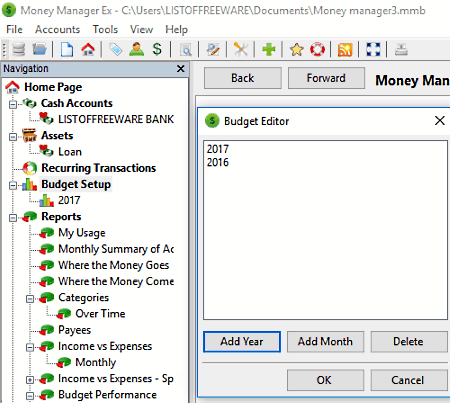Collapse the Assets tree node
The height and width of the screenshot is (403, 450).
(13, 137)
